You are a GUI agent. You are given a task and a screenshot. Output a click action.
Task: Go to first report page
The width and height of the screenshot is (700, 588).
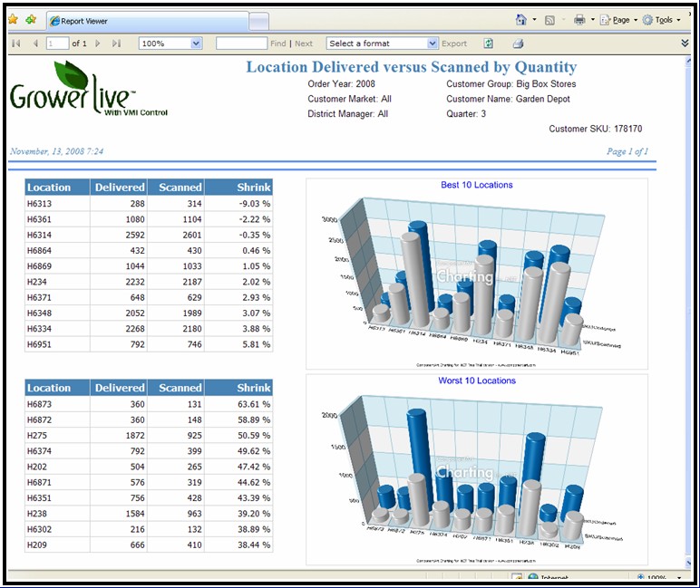click(16, 43)
